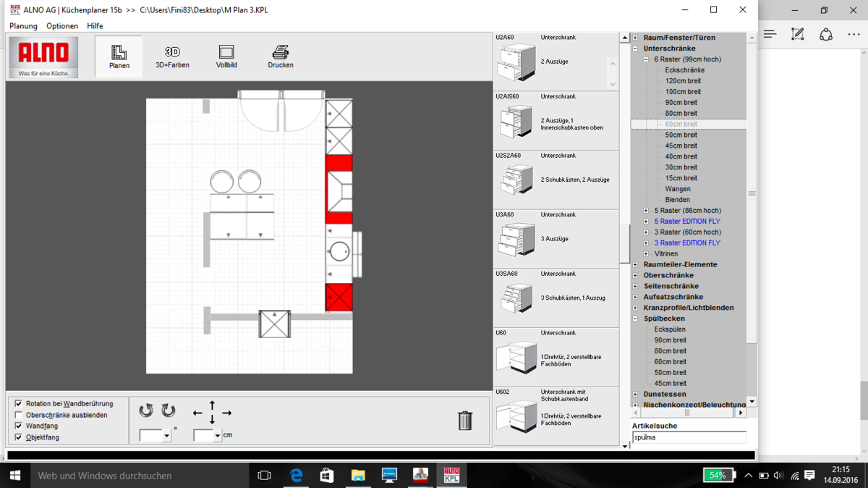Image resolution: width=868 pixels, height=488 pixels.
Task: Open the Optionen menu
Action: (62, 26)
